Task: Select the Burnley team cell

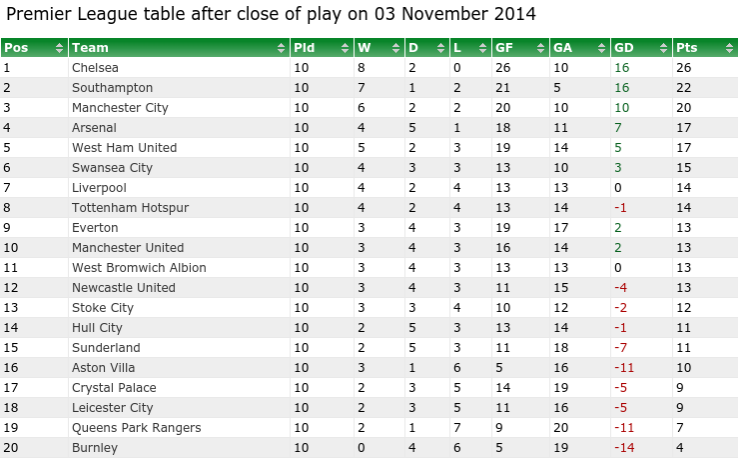Action: [x=94, y=448]
